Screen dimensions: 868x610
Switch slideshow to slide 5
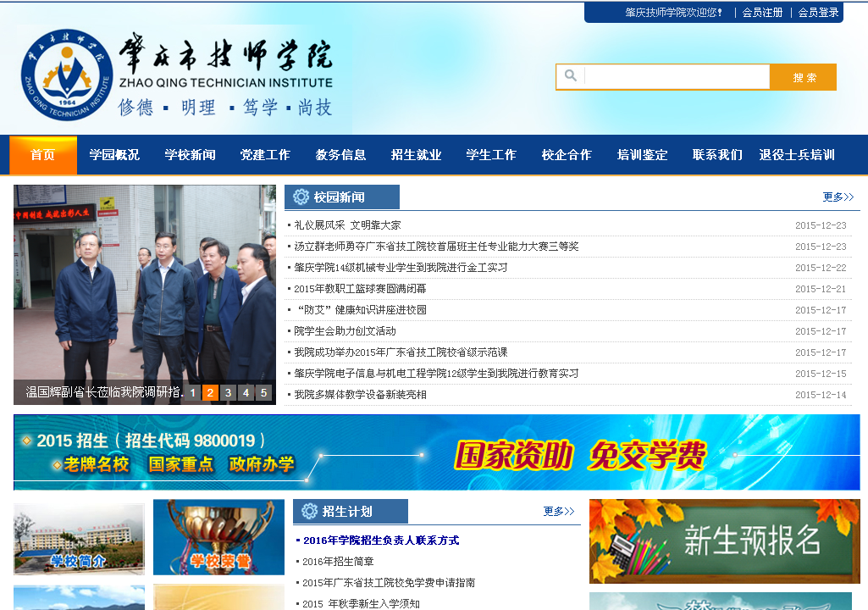pos(263,393)
